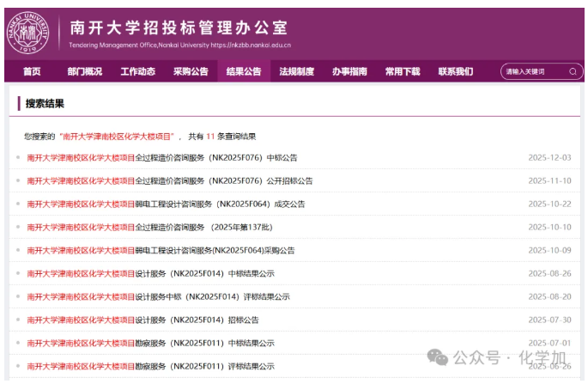Open the 常用下载 page
This screenshot has width=588, height=384.
pos(403,71)
